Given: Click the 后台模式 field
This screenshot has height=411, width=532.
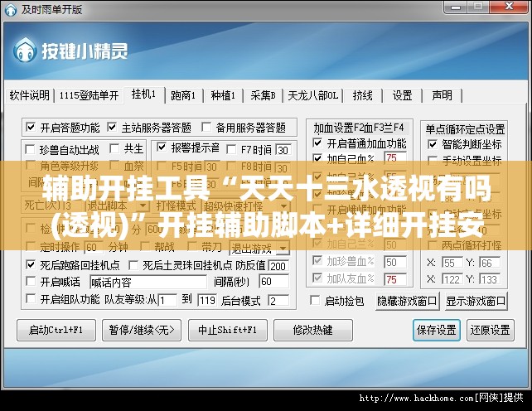Looking at the screenshot, I should point(278,300).
